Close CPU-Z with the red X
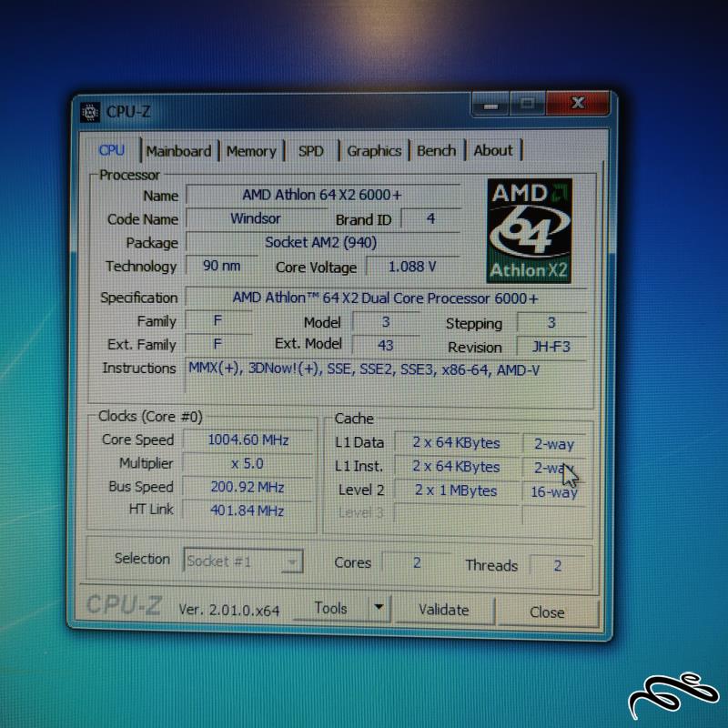Viewport: 728px width, 728px height. [x=577, y=103]
